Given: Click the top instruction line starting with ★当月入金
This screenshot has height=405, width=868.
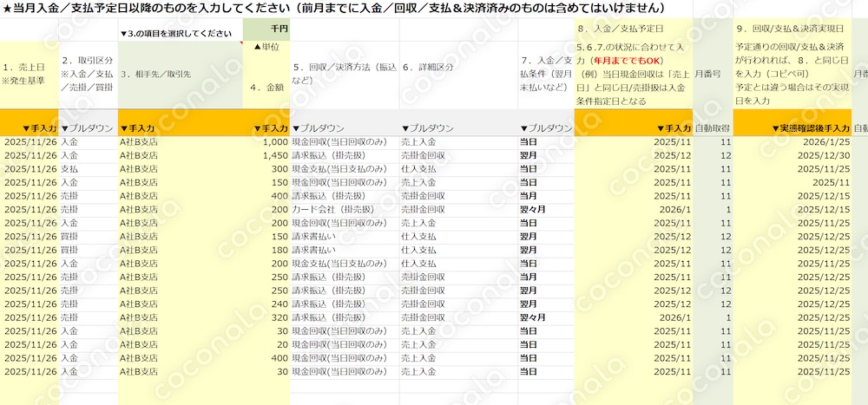Looking at the screenshot, I should coord(334,9).
